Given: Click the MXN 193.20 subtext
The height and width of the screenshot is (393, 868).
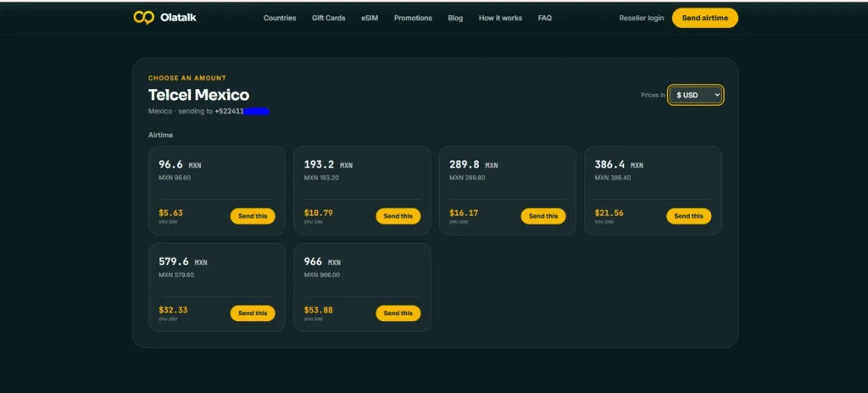Looking at the screenshot, I should click(x=321, y=178).
